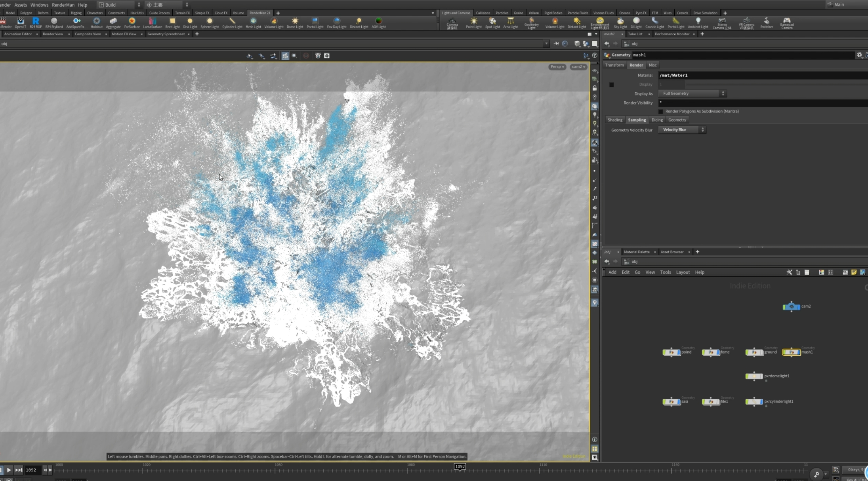The height and width of the screenshot is (481, 868).
Task: Add a Point Light from Lights and Cameras
Action: [x=474, y=22]
